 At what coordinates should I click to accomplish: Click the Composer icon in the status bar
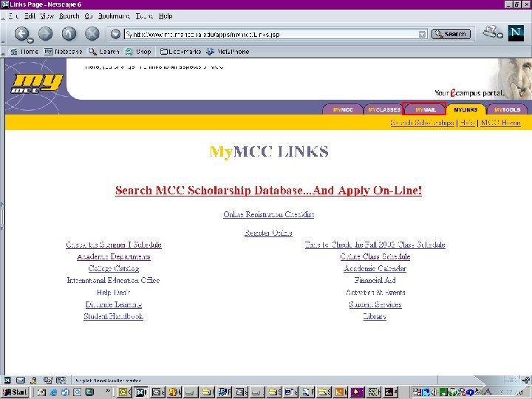point(47,381)
